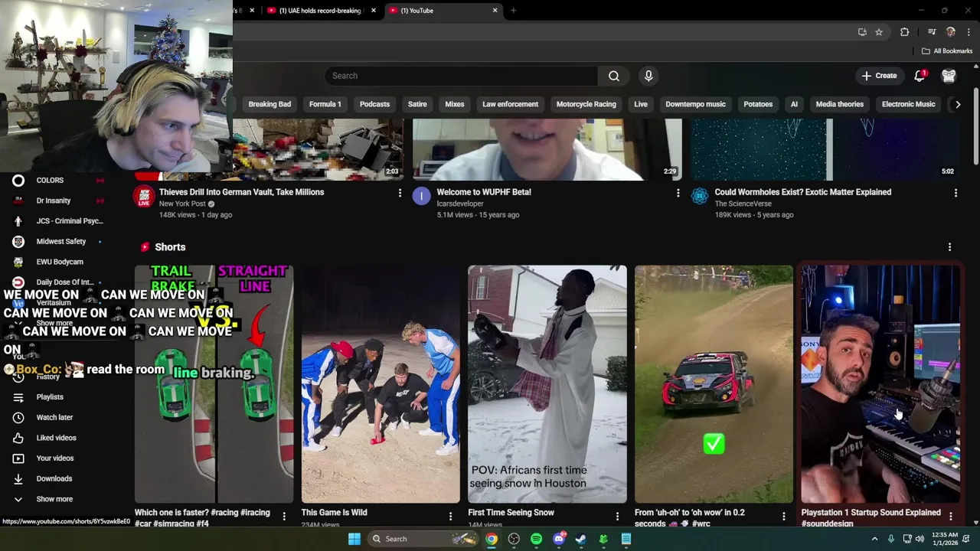Click the install app icon in address bar

pyautogui.click(x=862, y=32)
